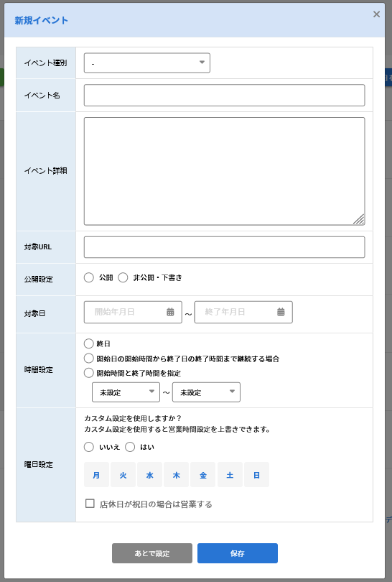The image size is (392, 582).
Task: Select the 公開 radio button
Action: click(88, 277)
